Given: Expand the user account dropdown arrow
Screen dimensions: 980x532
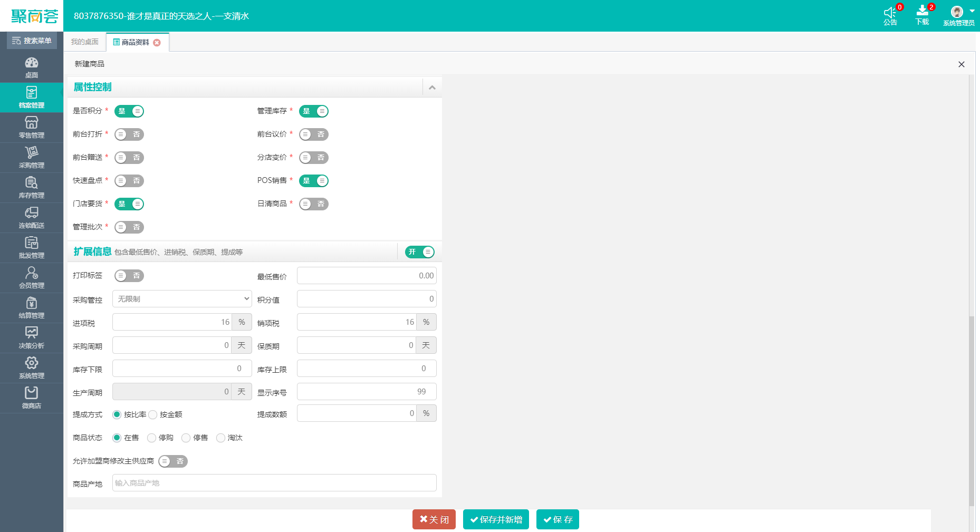Looking at the screenshot, I should 972,11.
